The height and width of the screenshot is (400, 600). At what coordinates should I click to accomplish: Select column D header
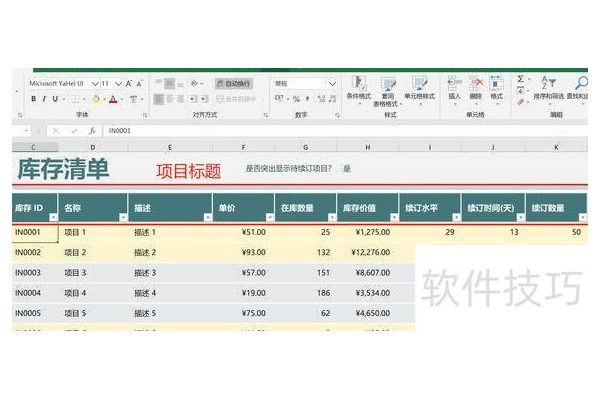tap(93, 147)
